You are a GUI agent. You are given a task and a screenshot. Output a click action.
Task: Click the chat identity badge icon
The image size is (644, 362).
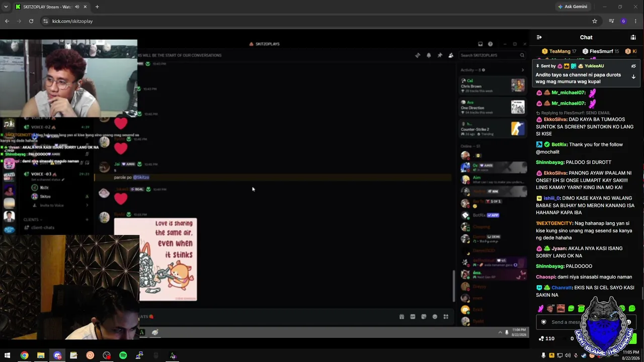(543, 322)
